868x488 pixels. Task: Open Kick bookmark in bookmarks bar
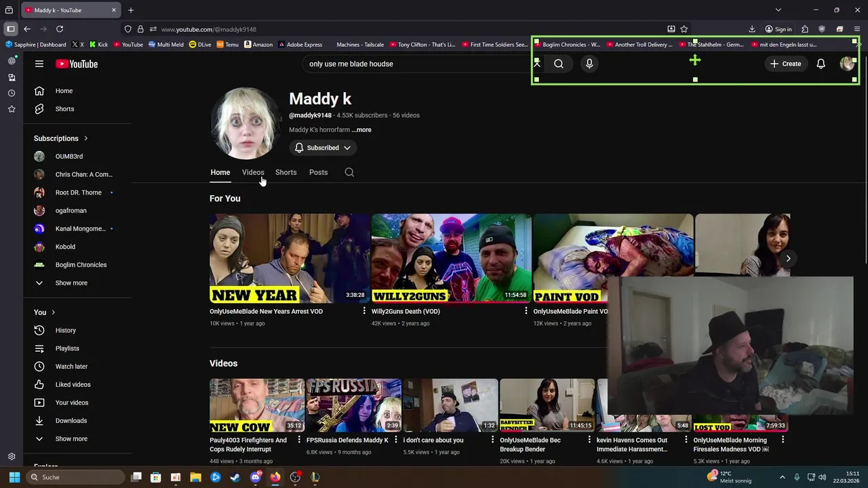tap(98, 45)
